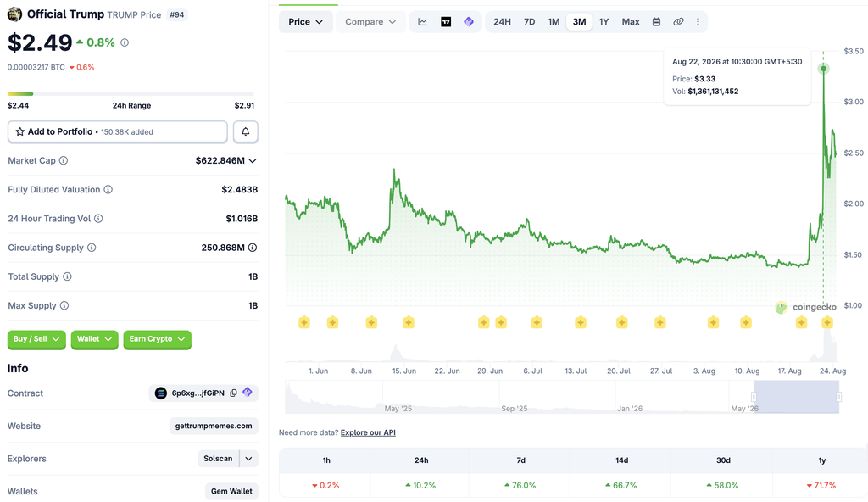The image size is (868, 502).
Task: Open the Earn Crypto menu
Action: click(x=157, y=339)
